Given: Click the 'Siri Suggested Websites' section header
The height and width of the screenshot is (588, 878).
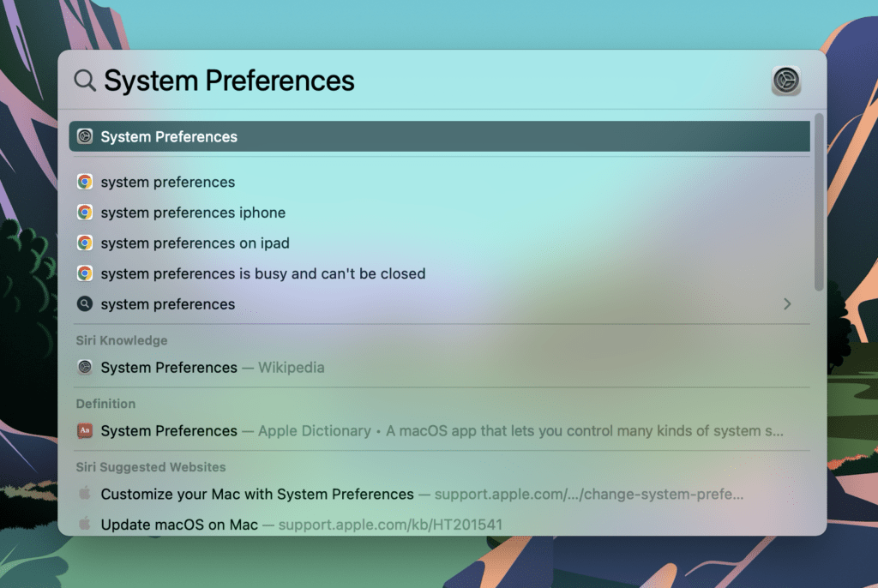Looking at the screenshot, I should pos(151,467).
